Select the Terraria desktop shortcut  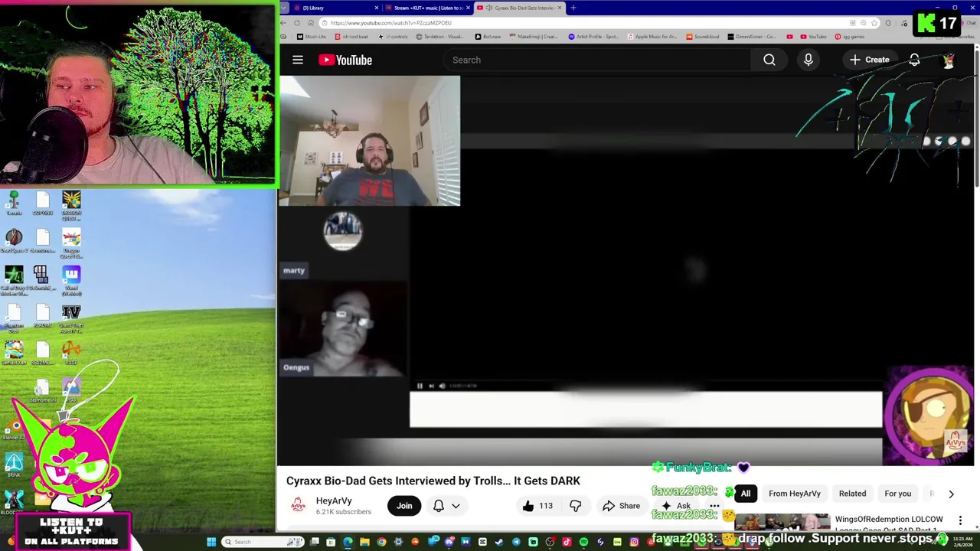tap(14, 204)
